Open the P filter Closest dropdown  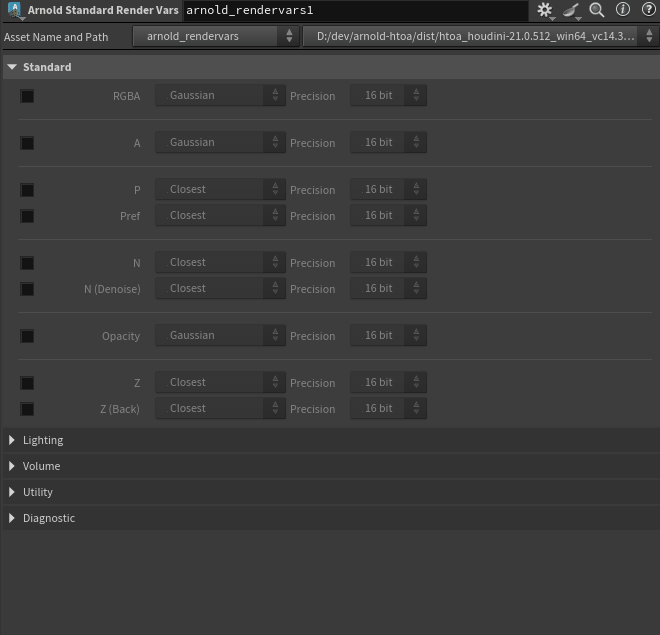coord(221,189)
